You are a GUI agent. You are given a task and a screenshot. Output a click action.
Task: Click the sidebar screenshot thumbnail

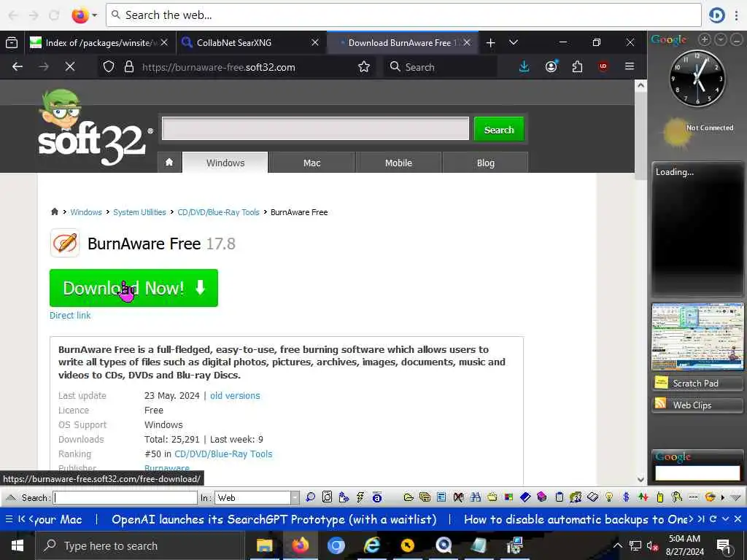[x=697, y=335]
